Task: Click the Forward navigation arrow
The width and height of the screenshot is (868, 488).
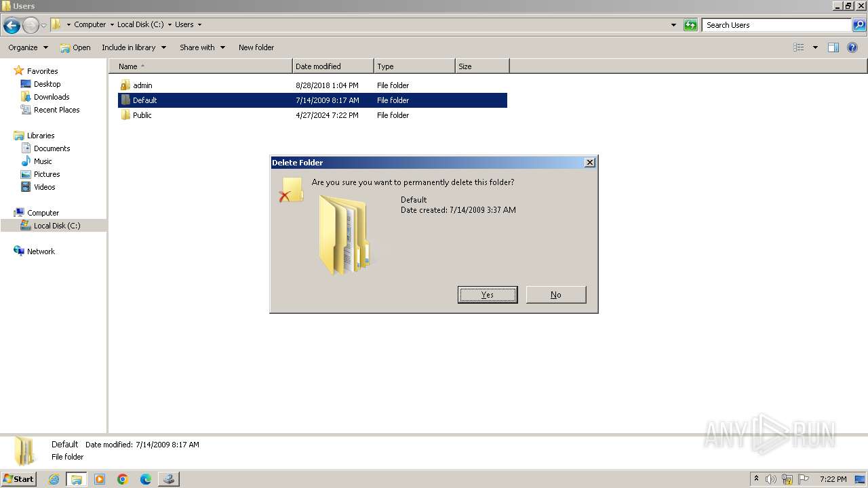Action: tap(31, 26)
